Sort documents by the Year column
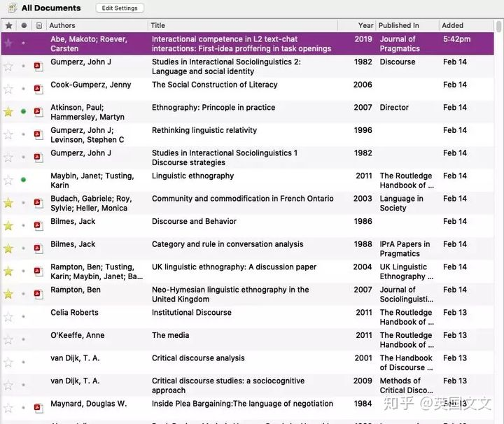 point(366,25)
